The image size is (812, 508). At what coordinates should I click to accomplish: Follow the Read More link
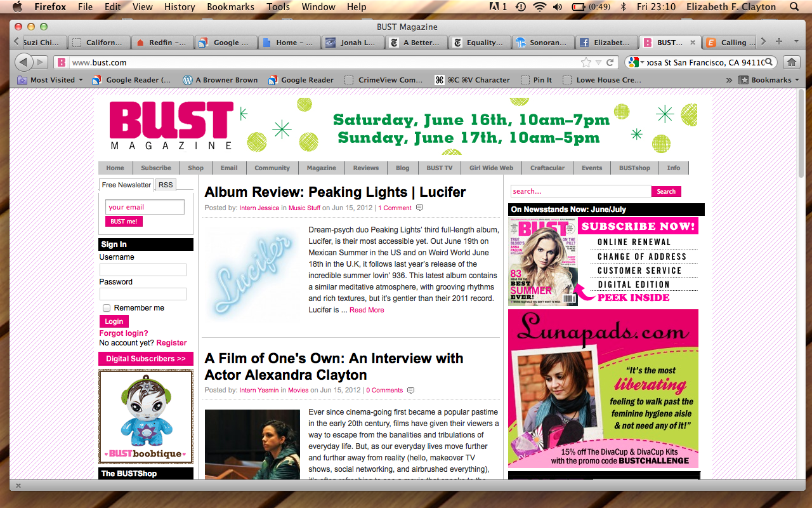367,310
